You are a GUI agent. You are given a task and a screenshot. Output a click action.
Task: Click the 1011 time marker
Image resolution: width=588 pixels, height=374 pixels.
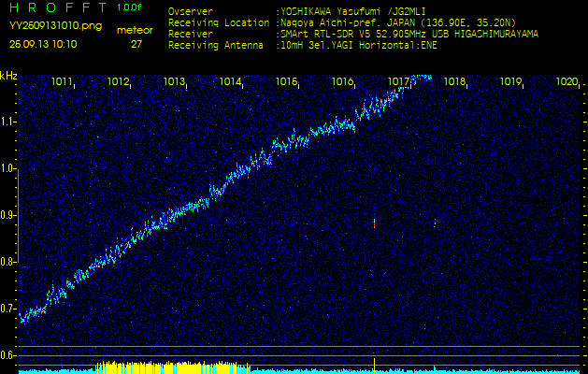coord(63,82)
